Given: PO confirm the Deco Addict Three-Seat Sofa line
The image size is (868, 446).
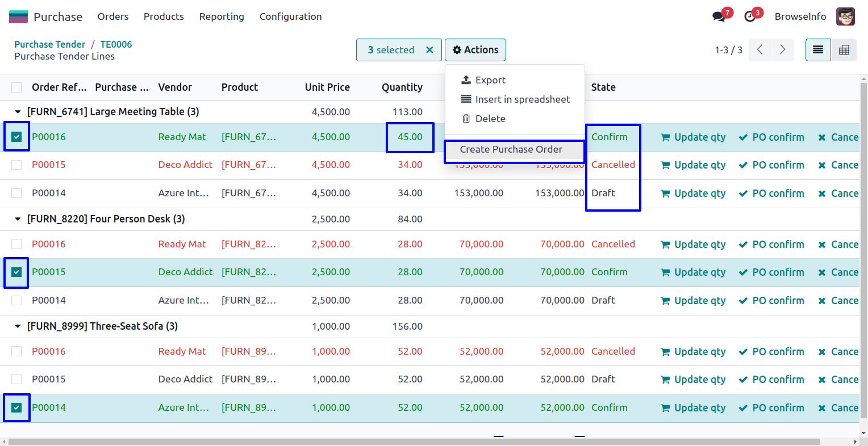Looking at the screenshot, I should click(771, 380).
